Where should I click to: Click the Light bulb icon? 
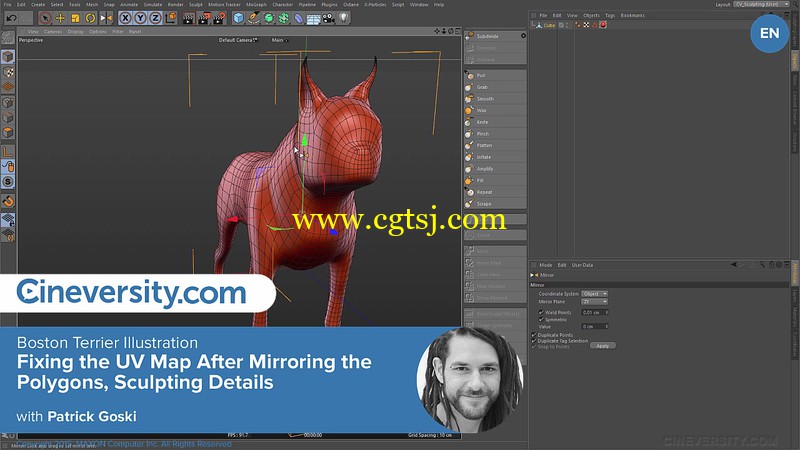click(343, 18)
